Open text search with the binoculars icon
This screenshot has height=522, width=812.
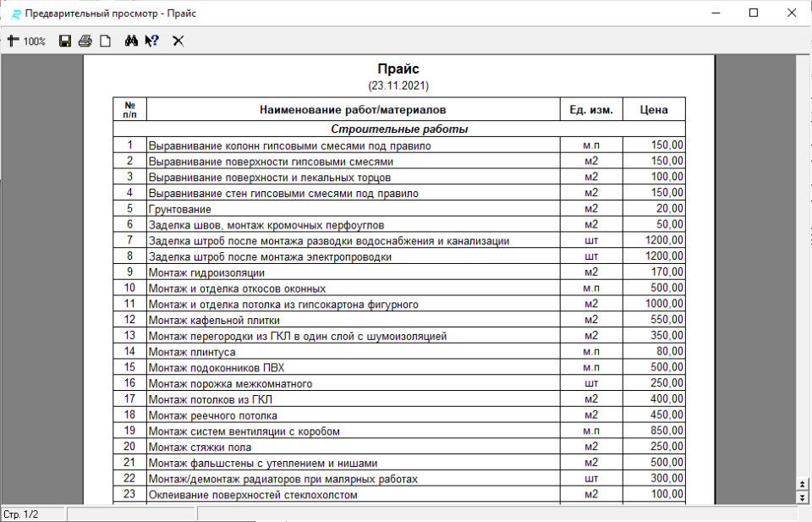click(131, 41)
